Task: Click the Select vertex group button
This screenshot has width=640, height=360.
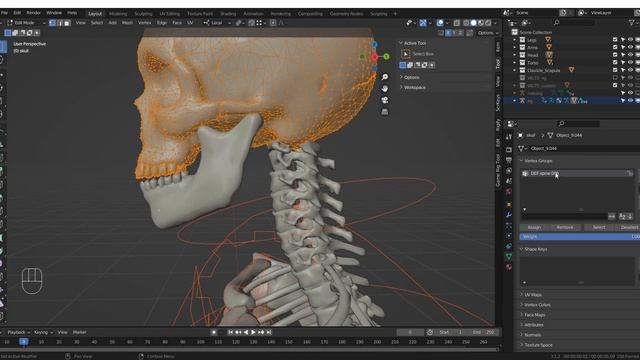Action: (x=599, y=227)
